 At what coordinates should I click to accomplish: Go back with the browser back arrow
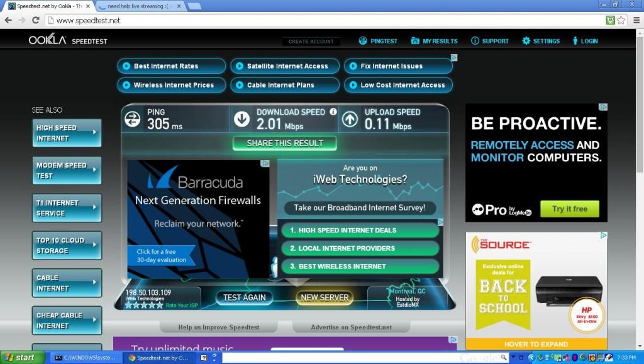coord(8,20)
